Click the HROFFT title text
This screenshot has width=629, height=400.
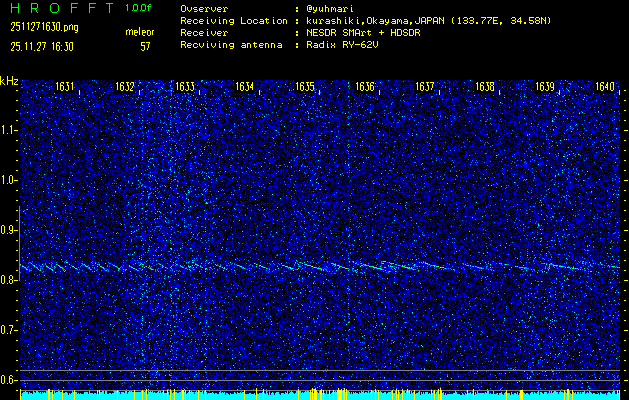point(59,7)
